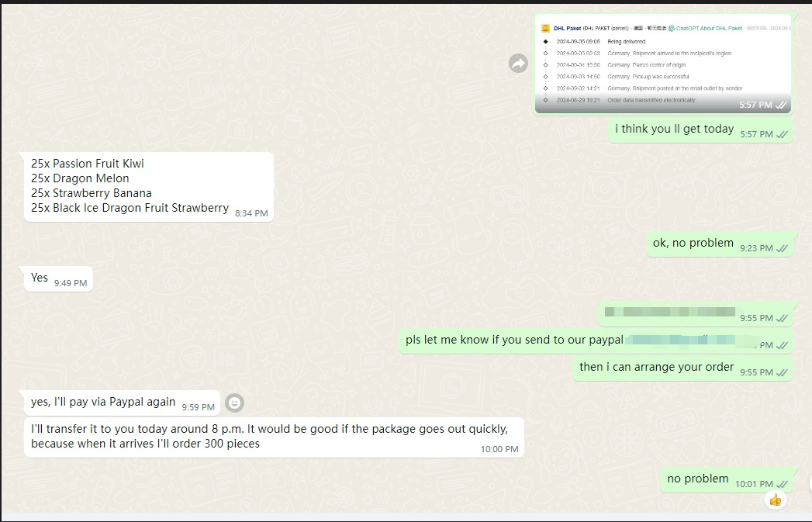Click the thumbs up reaction under 'no problem'
The height and width of the screenshot is (522, 812).
pyautogui.click(x=775, y=500)
